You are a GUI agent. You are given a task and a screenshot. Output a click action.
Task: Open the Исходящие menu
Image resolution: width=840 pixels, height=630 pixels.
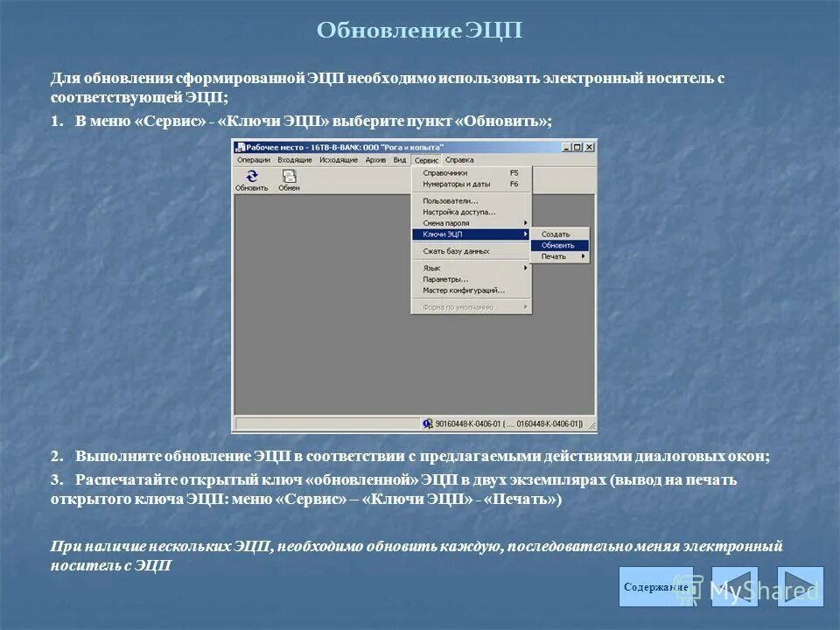pyautogui.click(x=339, y=159)
